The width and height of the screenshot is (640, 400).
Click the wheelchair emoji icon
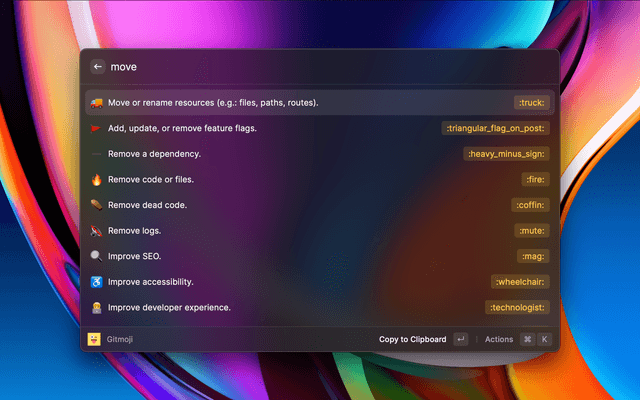pos(96,282)
